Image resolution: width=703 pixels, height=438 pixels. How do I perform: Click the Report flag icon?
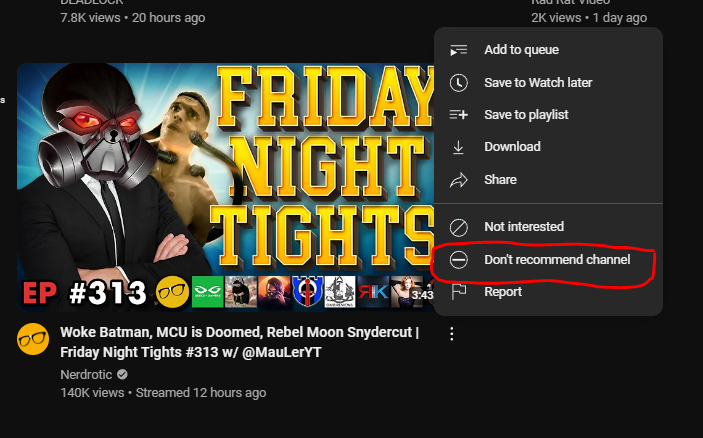coord(458,292)
